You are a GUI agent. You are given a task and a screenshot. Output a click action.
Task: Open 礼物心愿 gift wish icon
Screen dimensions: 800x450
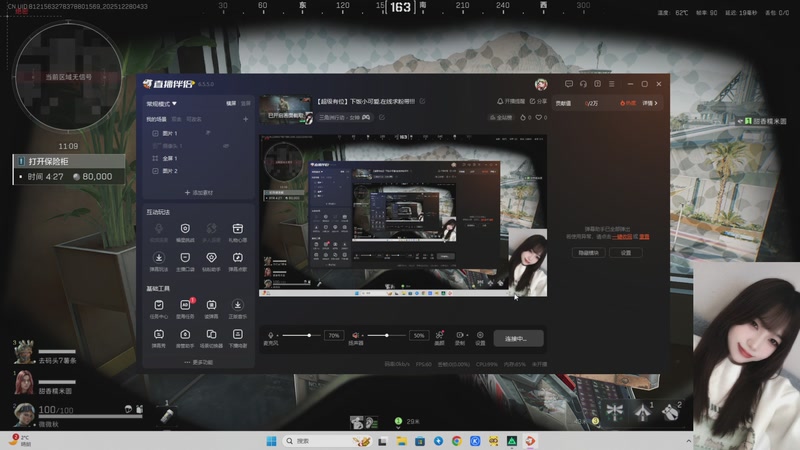(237, 229)
